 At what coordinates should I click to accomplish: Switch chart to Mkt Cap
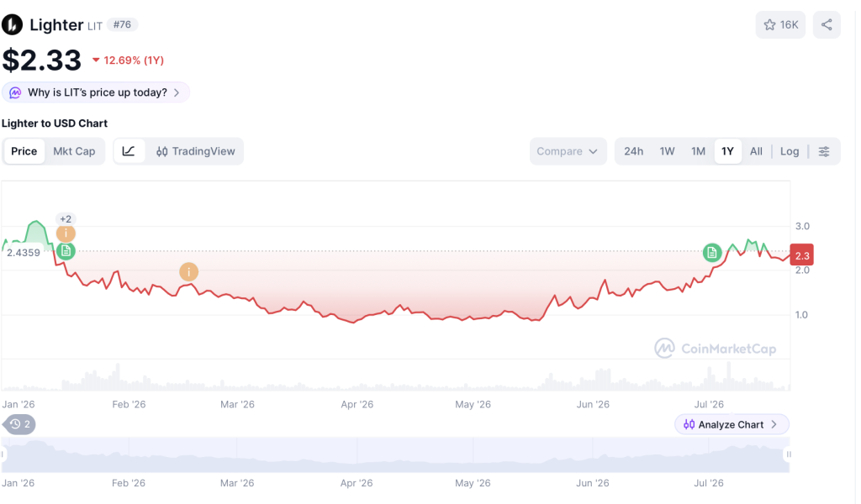tap(74, 151)
